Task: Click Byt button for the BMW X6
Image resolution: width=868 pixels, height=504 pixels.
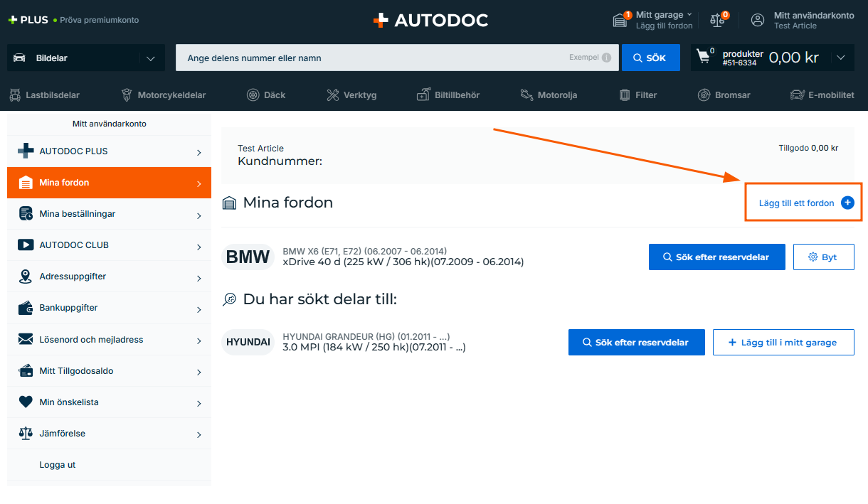Action: 823,257
